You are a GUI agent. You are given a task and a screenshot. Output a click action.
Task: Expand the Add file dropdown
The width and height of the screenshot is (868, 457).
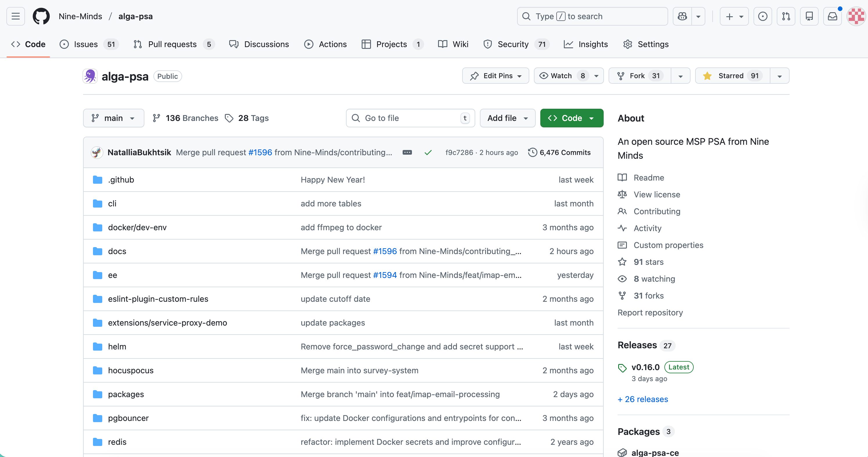pyautogui.click(x=507, y=118)
